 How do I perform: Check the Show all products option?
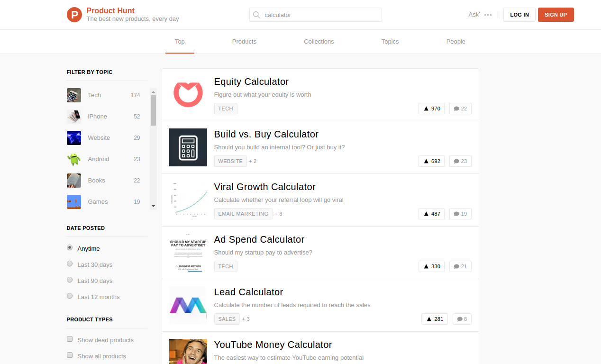(x=70, y=355)
